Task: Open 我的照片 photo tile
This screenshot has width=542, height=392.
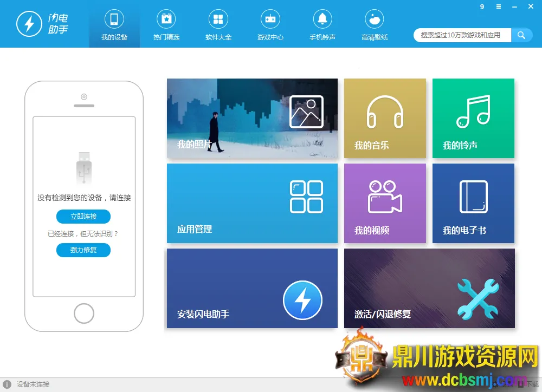Action: (x=252, y=118)
